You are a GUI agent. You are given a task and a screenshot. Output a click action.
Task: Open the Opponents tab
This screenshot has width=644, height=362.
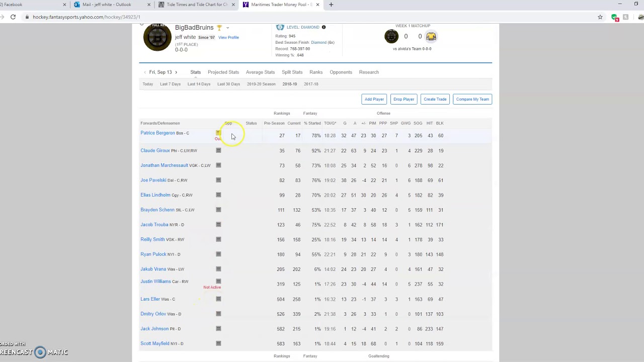pyautogui.click(x=341, y=72)
